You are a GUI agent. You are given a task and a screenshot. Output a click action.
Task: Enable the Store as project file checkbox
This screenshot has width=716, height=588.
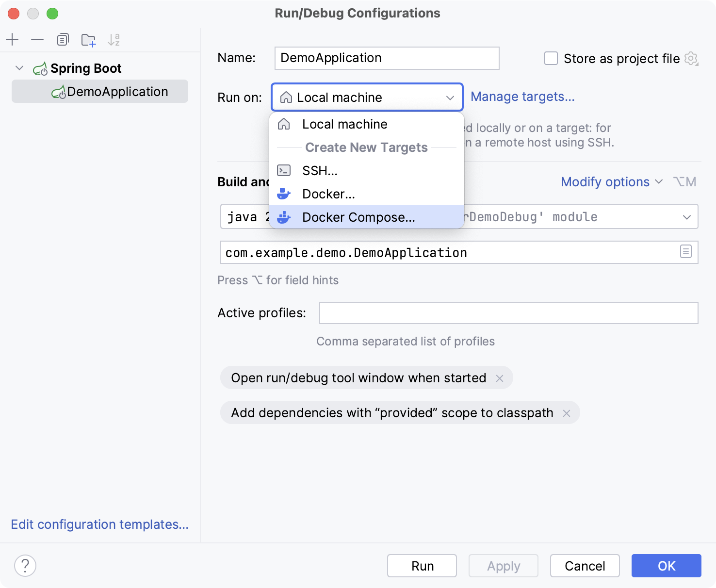[x=551, y=58]
